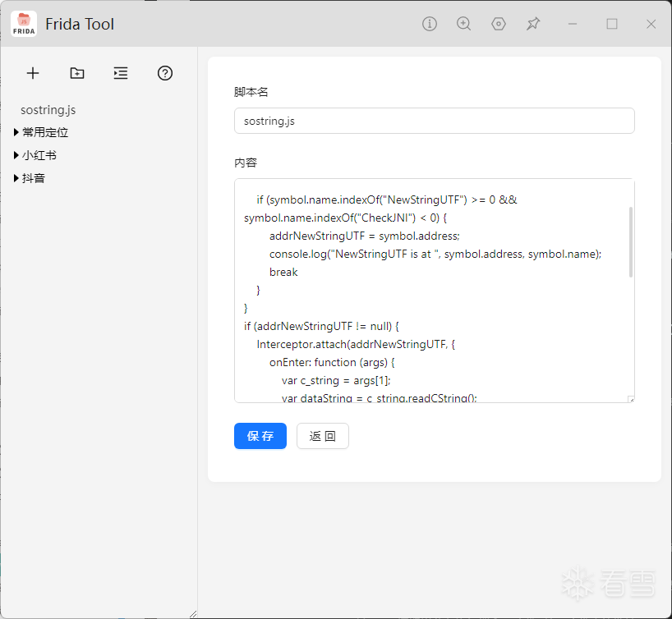Click the 脚本名 input field

[434, 121]
